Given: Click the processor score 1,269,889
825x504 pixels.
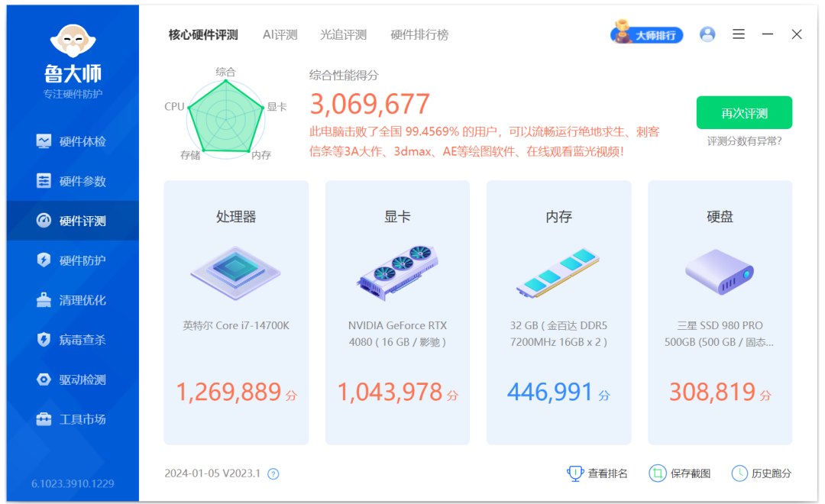Looking at the screenshot, I should 228,392.
